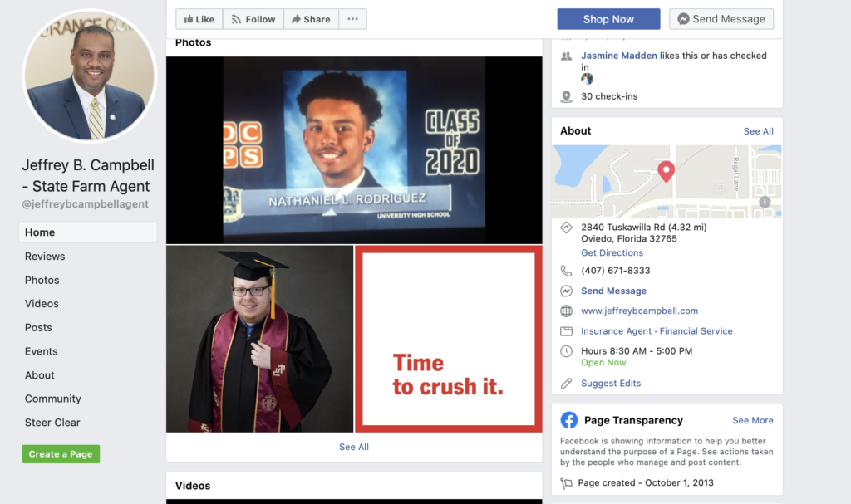Click See All in the About panel

(x=758, y=131)
